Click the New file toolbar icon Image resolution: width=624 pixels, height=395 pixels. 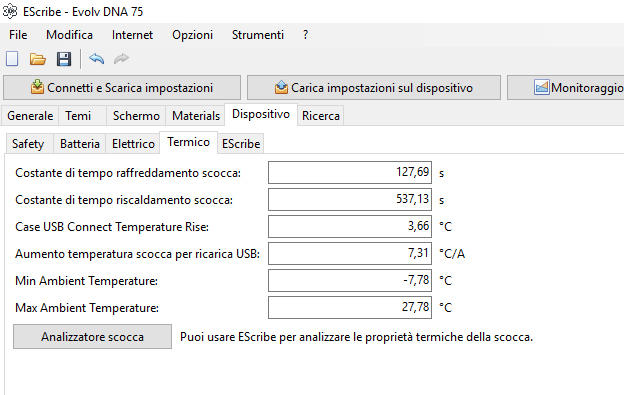12,59
